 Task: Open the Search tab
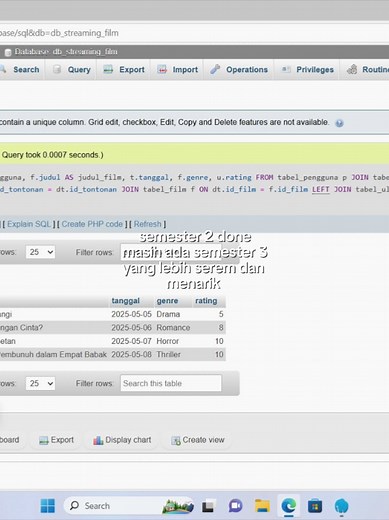point(21,70)
